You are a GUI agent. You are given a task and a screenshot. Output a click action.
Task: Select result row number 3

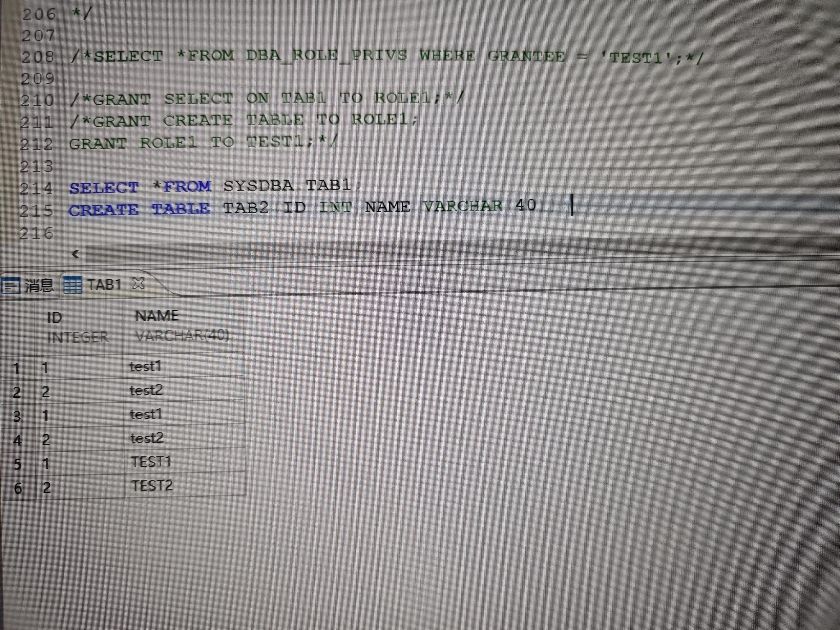[x=17, y=416]
